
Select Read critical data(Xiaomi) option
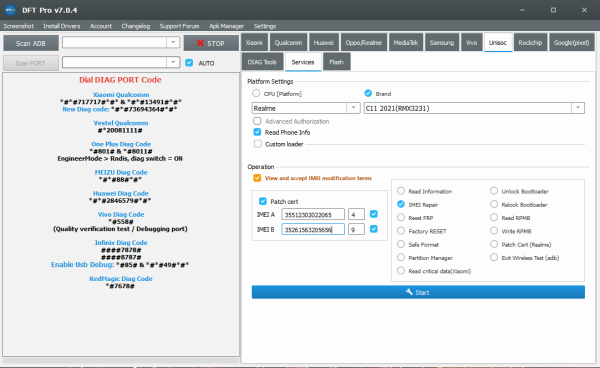401,270
